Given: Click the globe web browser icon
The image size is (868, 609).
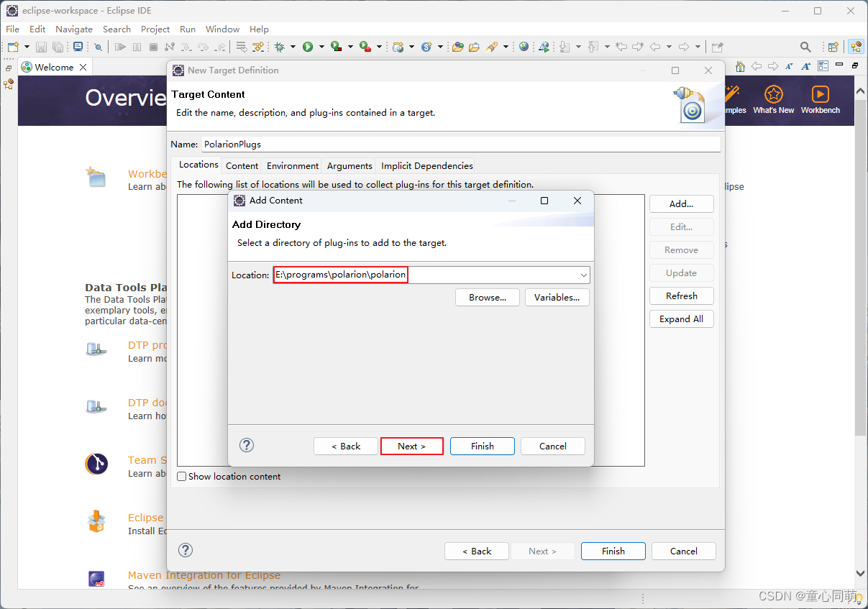Looking at the screenshot, I should [524, 47].
